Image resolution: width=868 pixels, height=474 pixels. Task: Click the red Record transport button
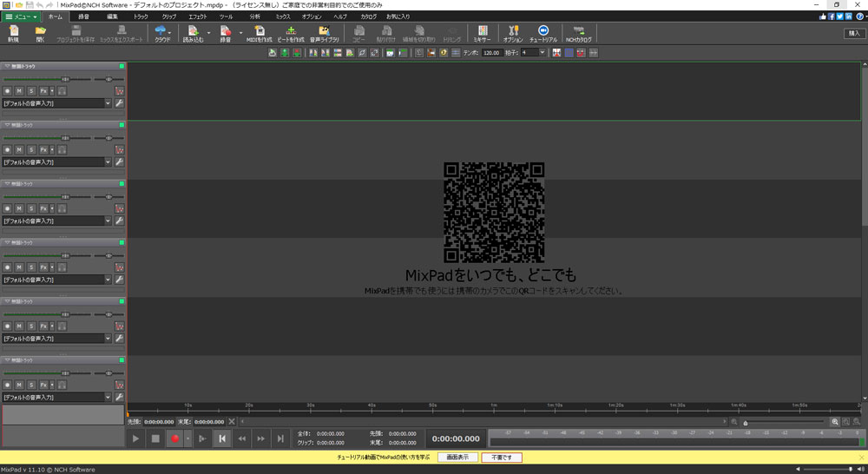175,438
